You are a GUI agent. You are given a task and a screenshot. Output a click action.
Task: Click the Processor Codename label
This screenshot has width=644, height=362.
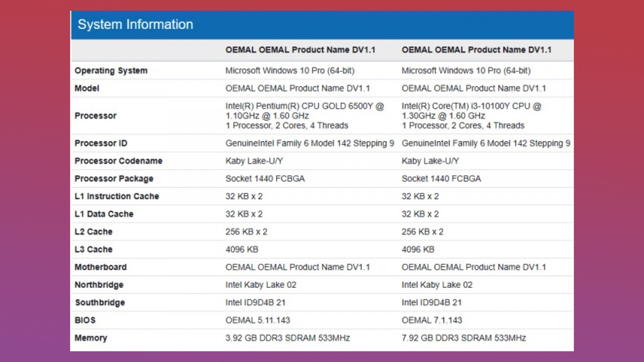click(x=119, y=161)
